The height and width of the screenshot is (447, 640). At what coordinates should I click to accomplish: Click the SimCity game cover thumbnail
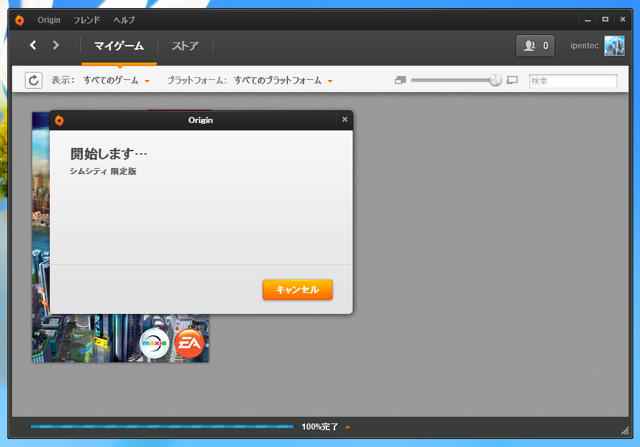[x=120, y=338]
